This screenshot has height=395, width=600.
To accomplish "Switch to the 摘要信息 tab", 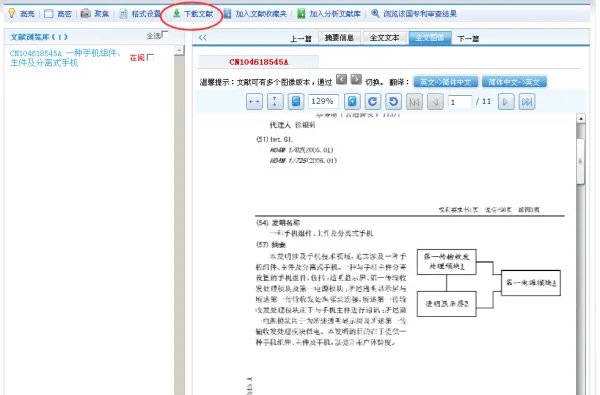I will pos(339,38).
